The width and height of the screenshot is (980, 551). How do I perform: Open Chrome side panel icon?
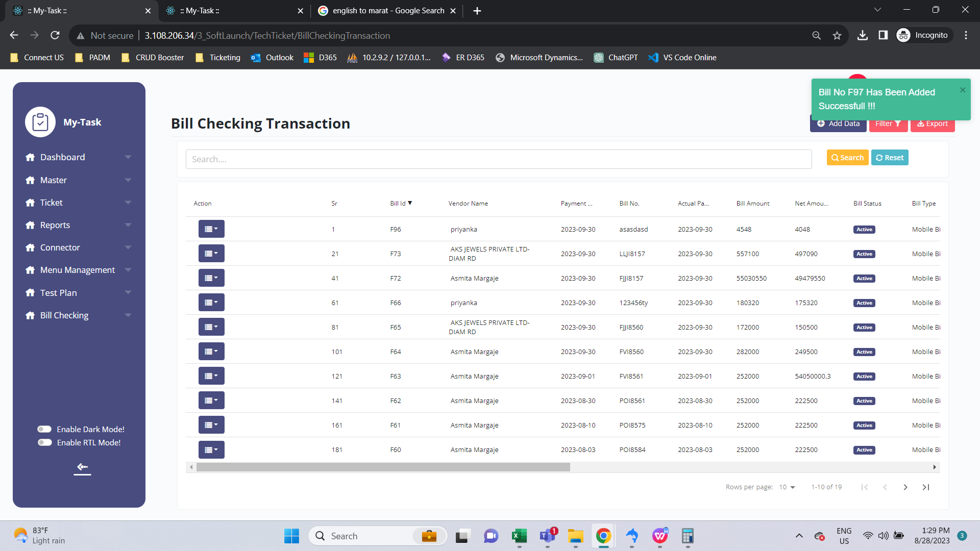point(883,35)
